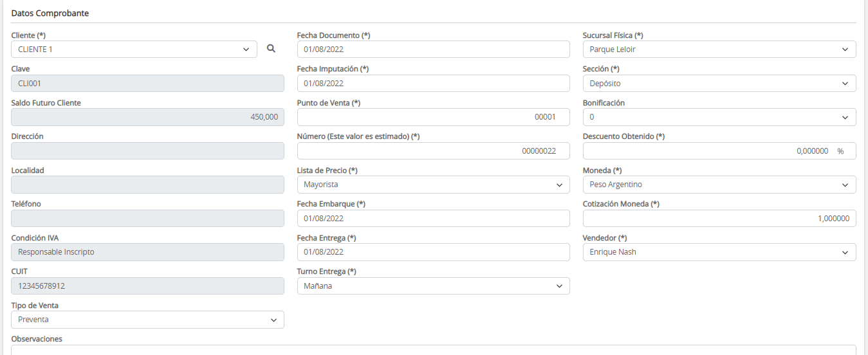Viewport: 868px width, 355px height.
Task: Click the client search magnifier icon
Action: click(271, 49)
